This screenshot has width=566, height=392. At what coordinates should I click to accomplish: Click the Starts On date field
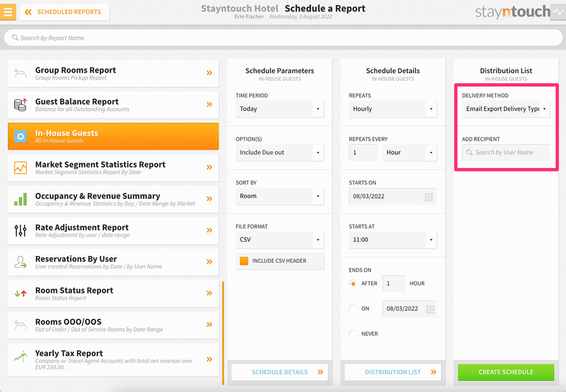[x=393, y=196]
